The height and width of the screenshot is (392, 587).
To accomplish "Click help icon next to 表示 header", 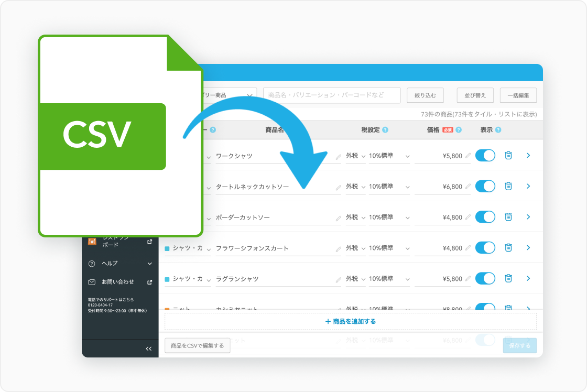I will 498,130.
